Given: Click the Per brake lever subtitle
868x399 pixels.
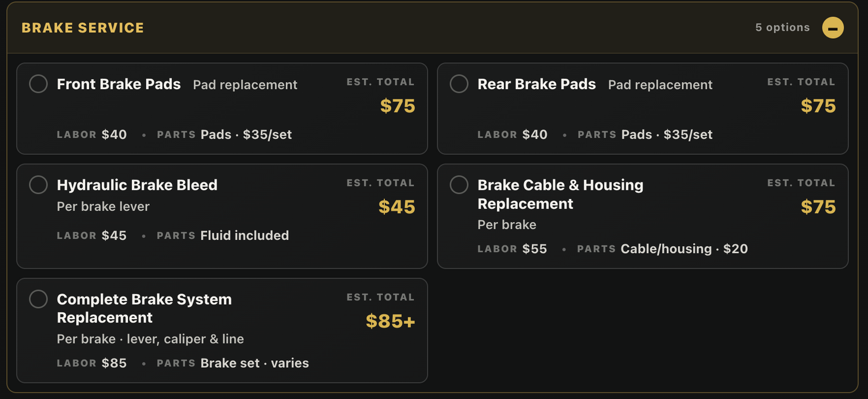Looking at the screenshot, I should click(103, 207).
